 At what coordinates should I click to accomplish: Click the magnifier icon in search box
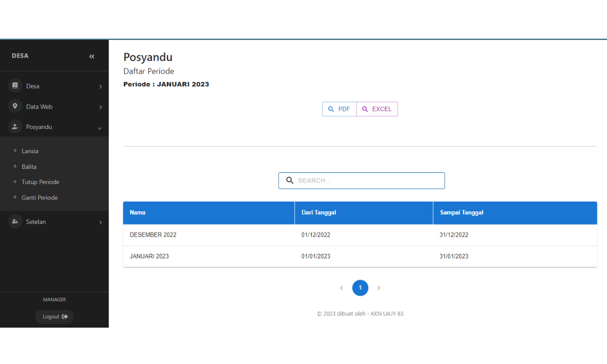[x=290, y=180]
